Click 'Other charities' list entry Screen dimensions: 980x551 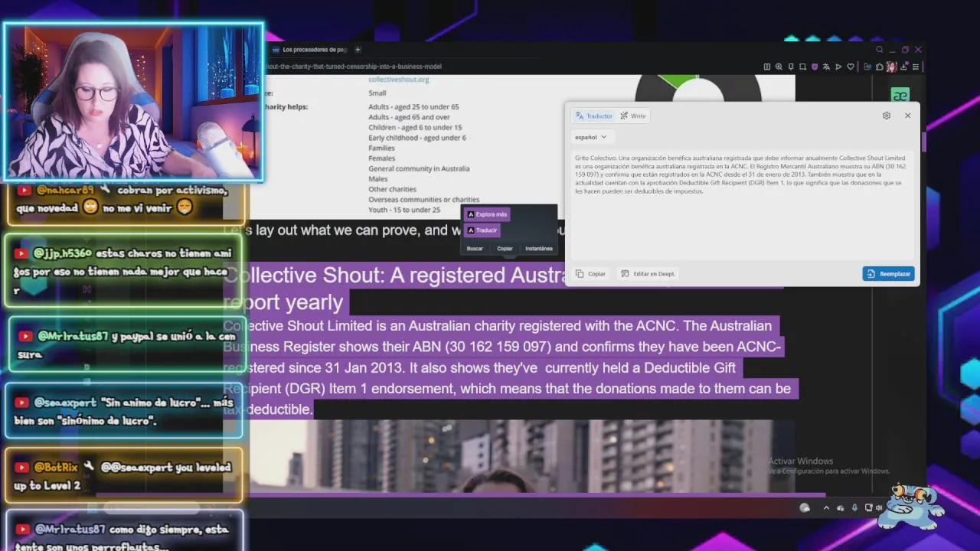coord(392,189)
